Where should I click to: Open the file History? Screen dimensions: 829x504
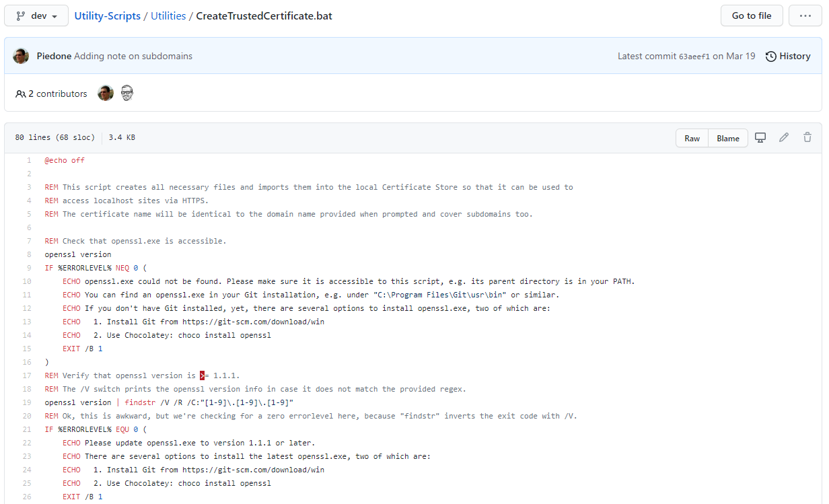click(788, 56)
